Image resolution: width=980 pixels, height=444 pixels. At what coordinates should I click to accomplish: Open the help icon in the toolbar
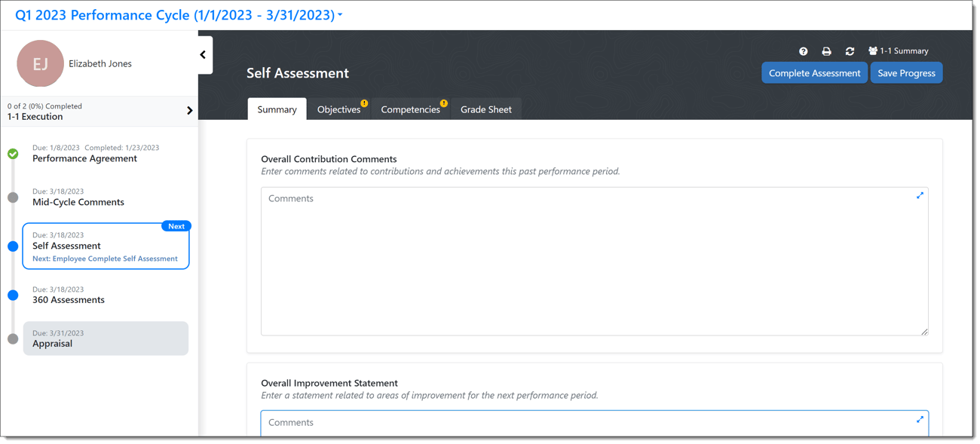(803, 51)
